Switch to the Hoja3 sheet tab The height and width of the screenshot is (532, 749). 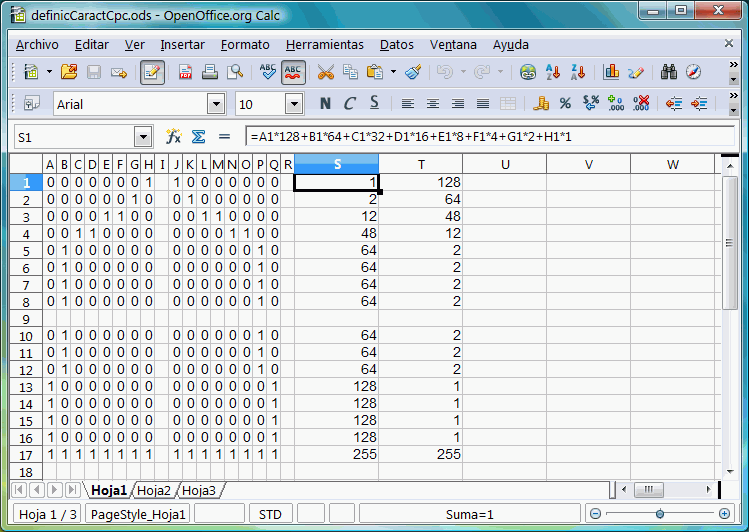[199, 490]
